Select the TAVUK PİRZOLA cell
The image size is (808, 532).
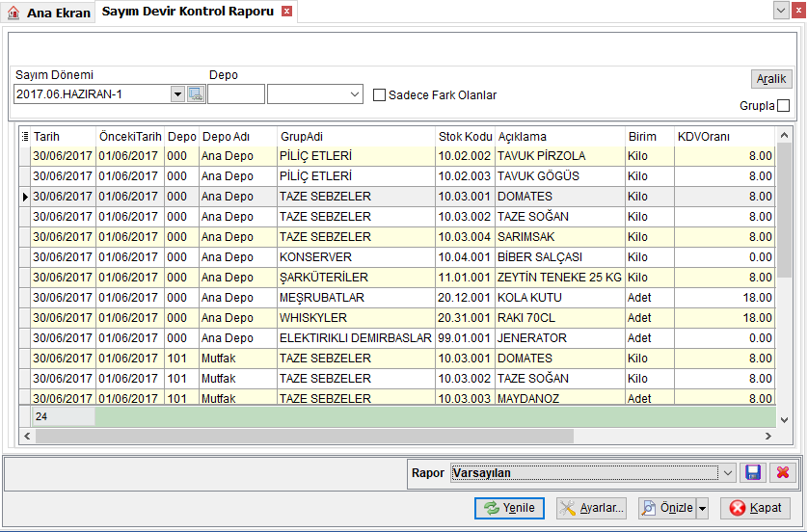tap(559, 156)
